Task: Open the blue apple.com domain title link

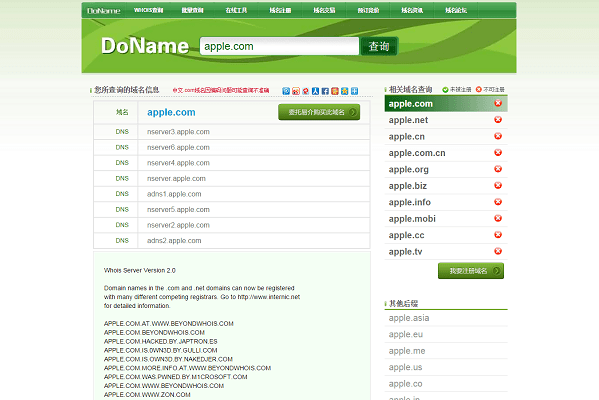Action: pos(171,112)
